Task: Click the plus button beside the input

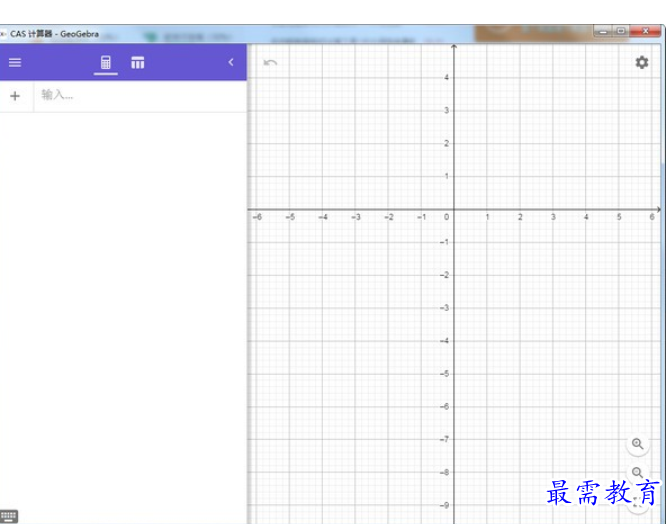Action: [x=15, y=96]
